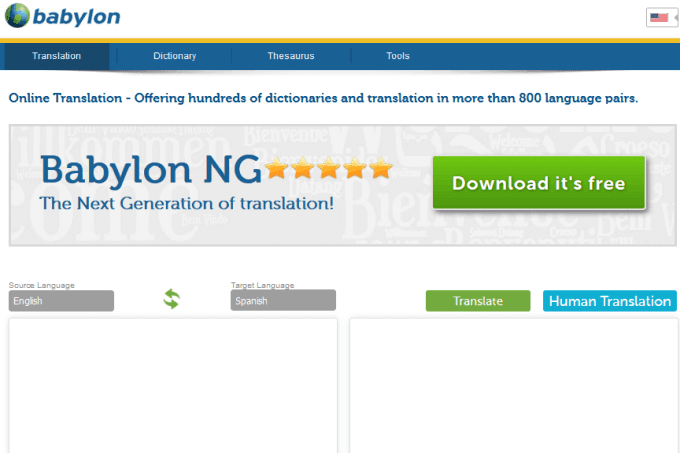Open the Translation tab

pyautogui.click(x=56, y=56)
